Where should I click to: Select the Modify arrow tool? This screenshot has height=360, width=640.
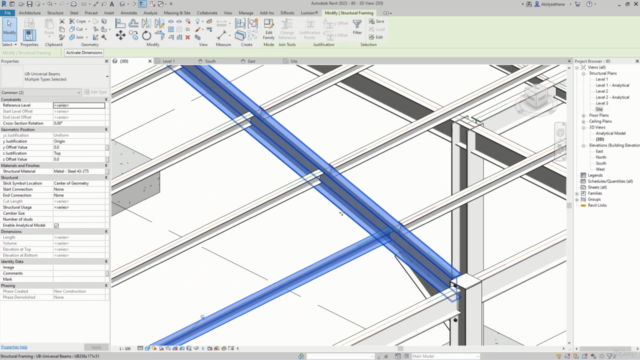tap(9, 29)
